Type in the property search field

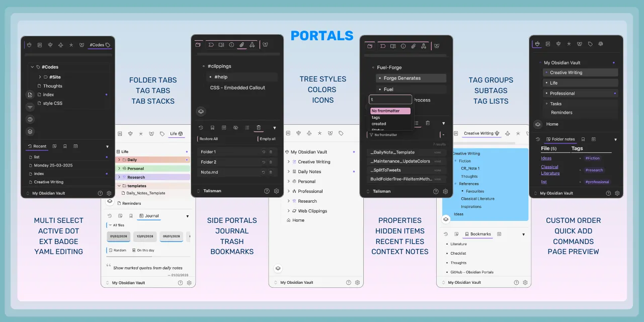pyautogui.click(x=390, y=100)
